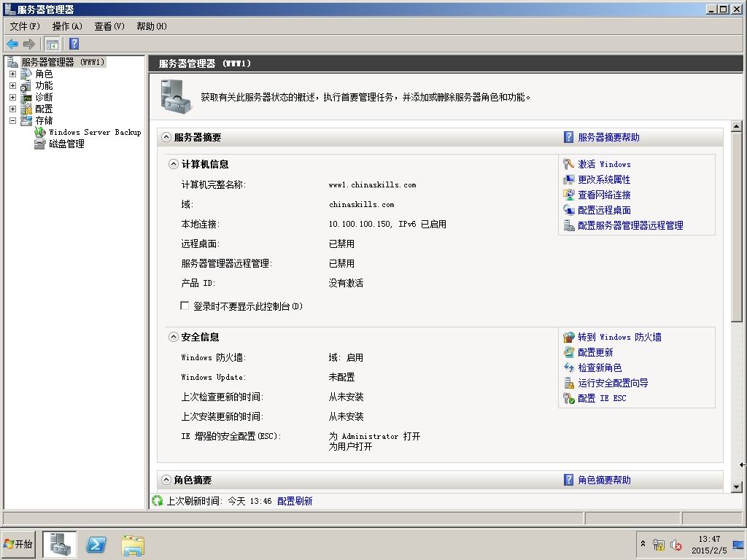Click the vertical scrollbar thumb
The image size is (747, 560).
coord(736,227)
